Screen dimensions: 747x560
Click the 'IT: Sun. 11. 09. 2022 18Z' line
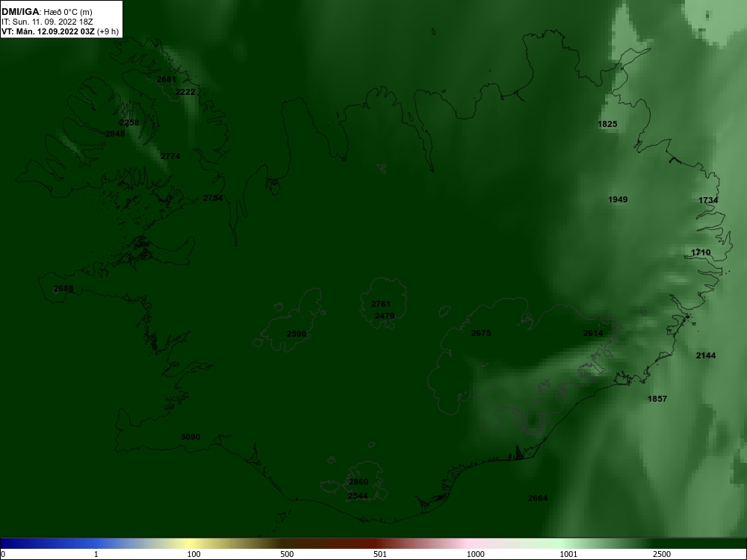pos(46,22)
